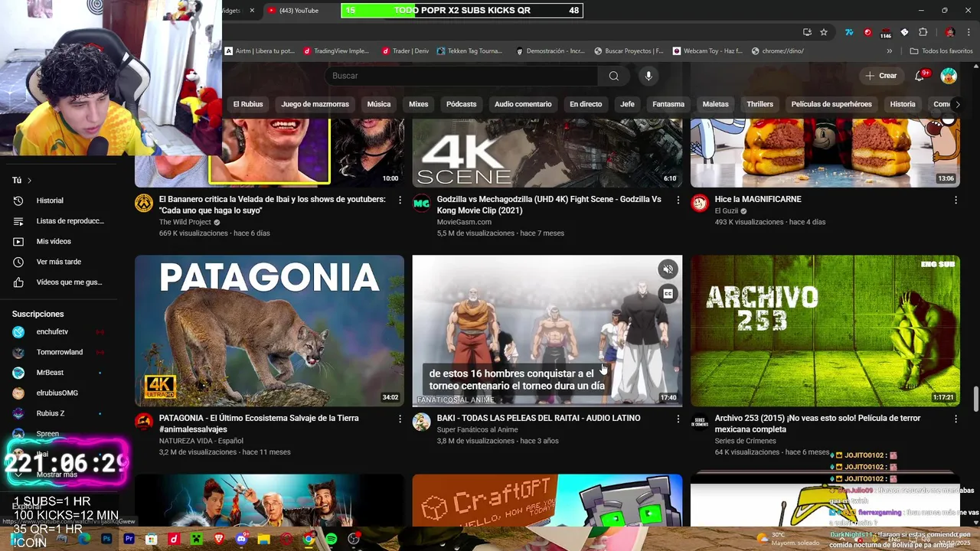Select the Música chip

[x=379, y=104]
